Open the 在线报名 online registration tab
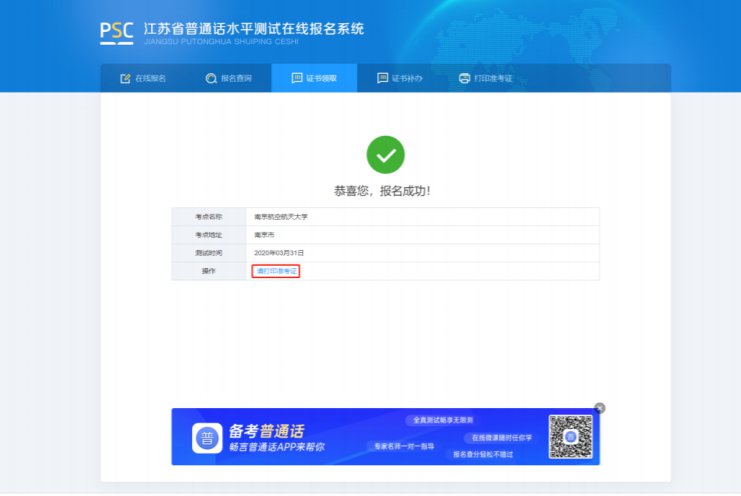Screen dimensions: 741x496 pos(143,78)
